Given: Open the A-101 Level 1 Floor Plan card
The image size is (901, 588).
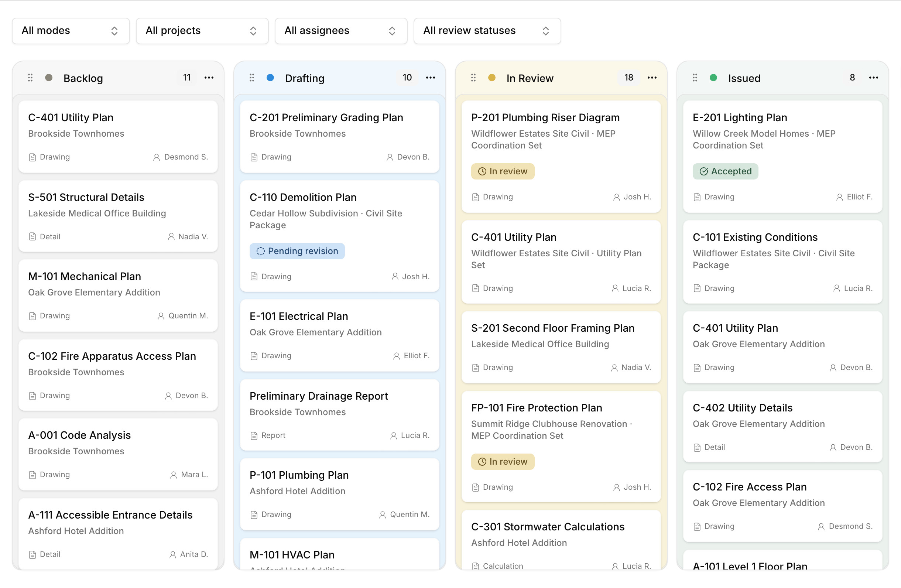Looking at the screenshot, I should click(782, 560).
